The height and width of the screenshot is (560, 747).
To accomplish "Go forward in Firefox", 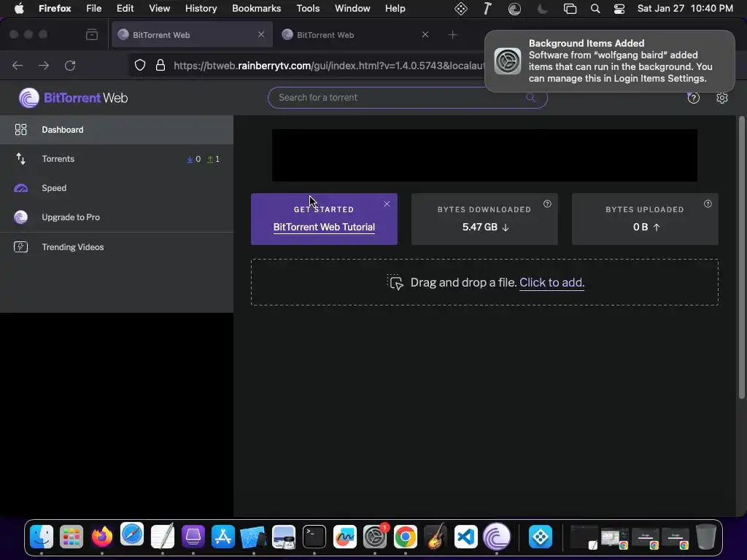I will point(44,65).
